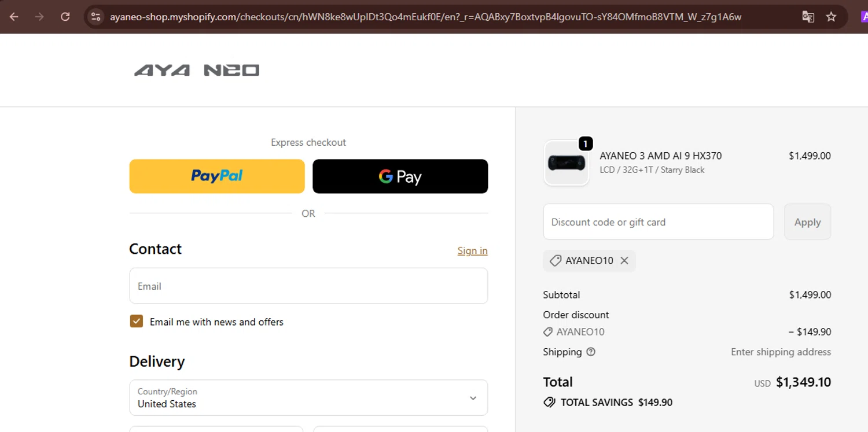
Task: Bookmark this page with the star icon
Action: pos(832,17)
